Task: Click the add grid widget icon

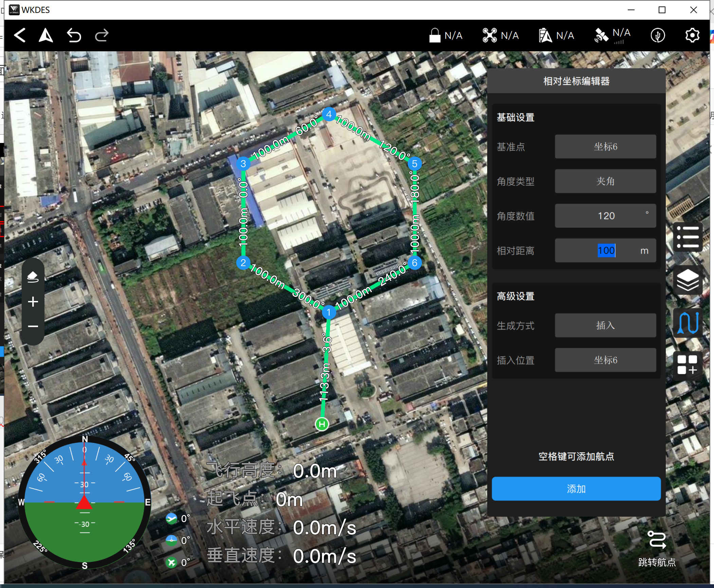Action: 688,364
